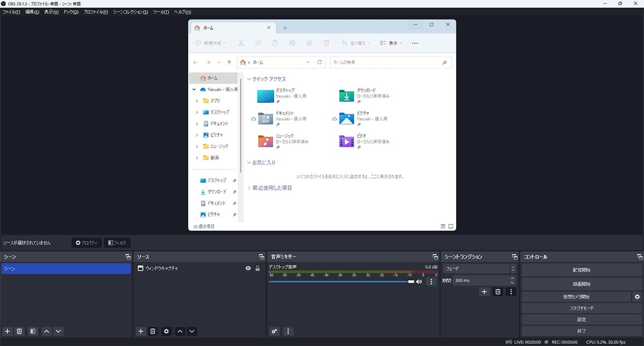
Task: Open source properties gear in Sources panel
Action: pyautogui.click(x=166, y=332)
